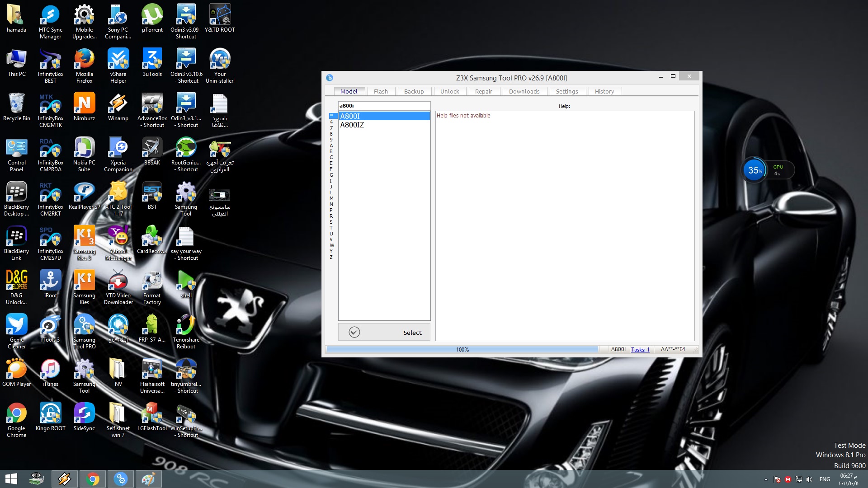Launch BST desktop icon

[x=152, y=196]
